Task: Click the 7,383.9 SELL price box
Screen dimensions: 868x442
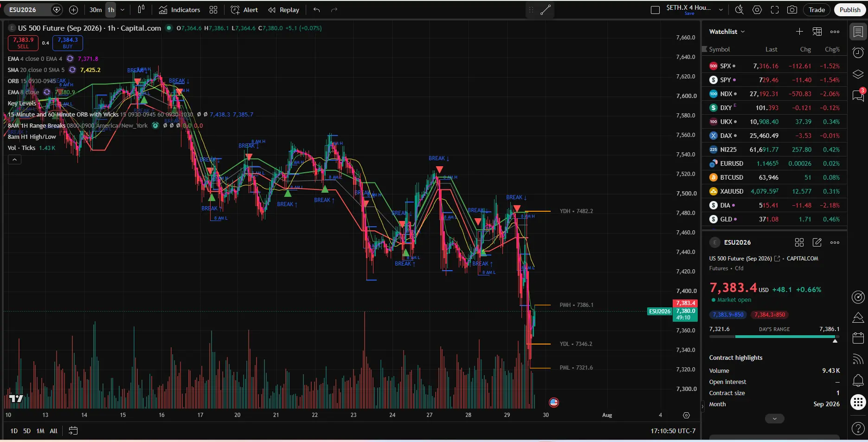Action: click(23, 43)
